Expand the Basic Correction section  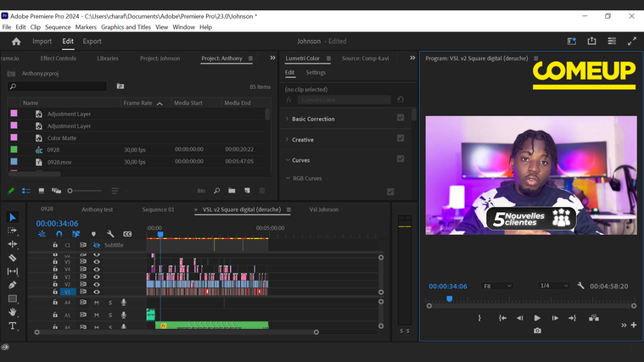tap(287, 119)
